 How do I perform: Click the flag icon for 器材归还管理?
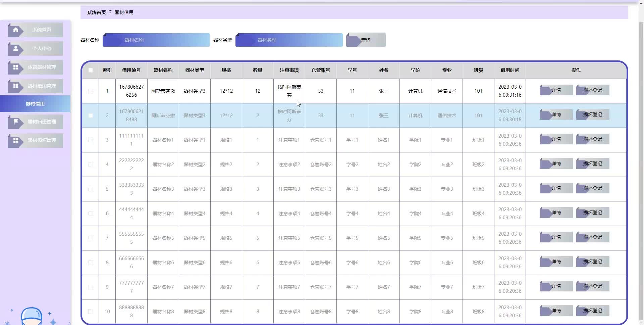click(x=15, y=122)
